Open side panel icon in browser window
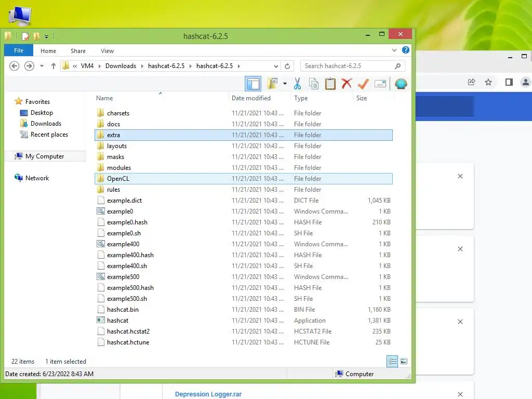532x399 pixels. [x=509, y=82]
